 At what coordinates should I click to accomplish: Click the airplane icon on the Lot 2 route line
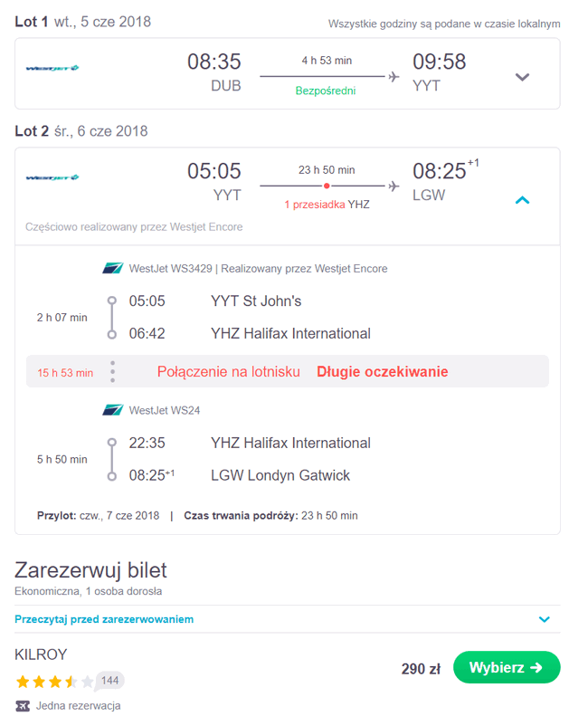(x=394, y=186)
